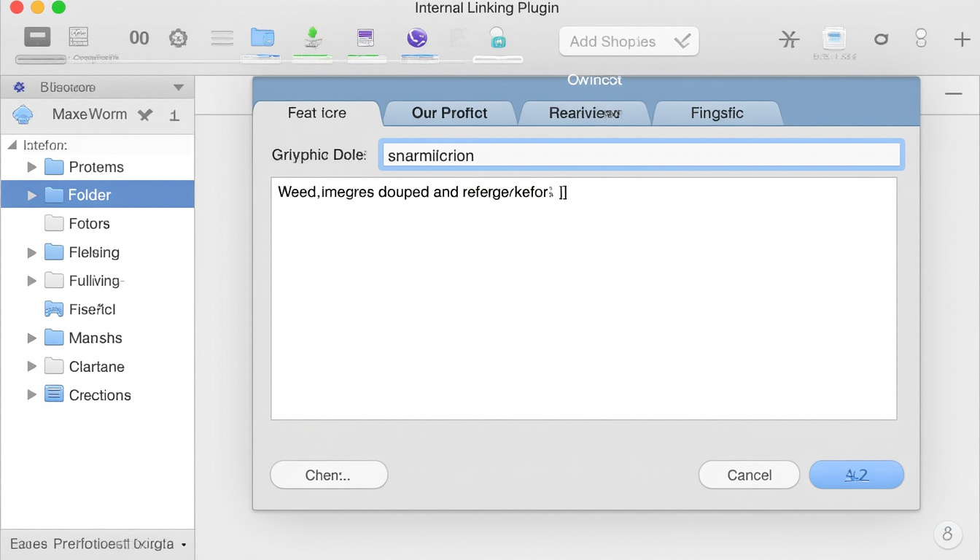Image resolution: width=980 pixels, height=560 pixels.
Task: Click the three-line list toolbar icon
Action: [x=222, y=38]
